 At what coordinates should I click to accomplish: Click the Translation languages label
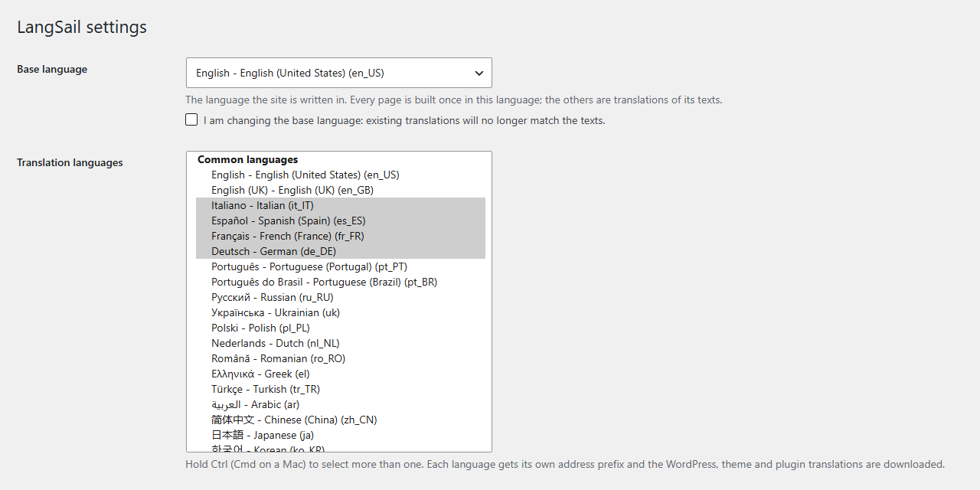tap(70, 162)
